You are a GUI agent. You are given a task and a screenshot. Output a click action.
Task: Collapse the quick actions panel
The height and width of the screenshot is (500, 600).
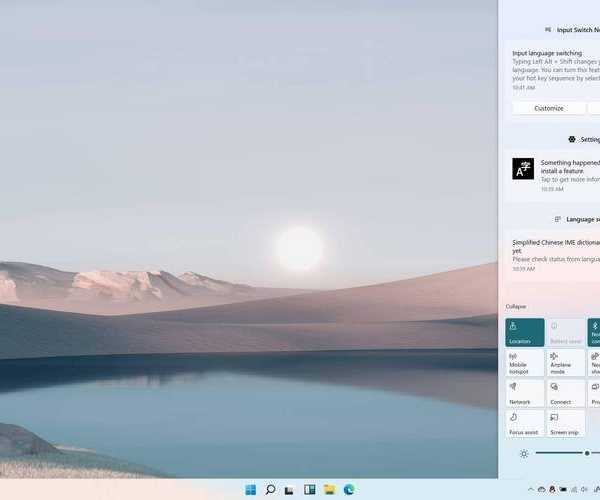coord(516,306)
